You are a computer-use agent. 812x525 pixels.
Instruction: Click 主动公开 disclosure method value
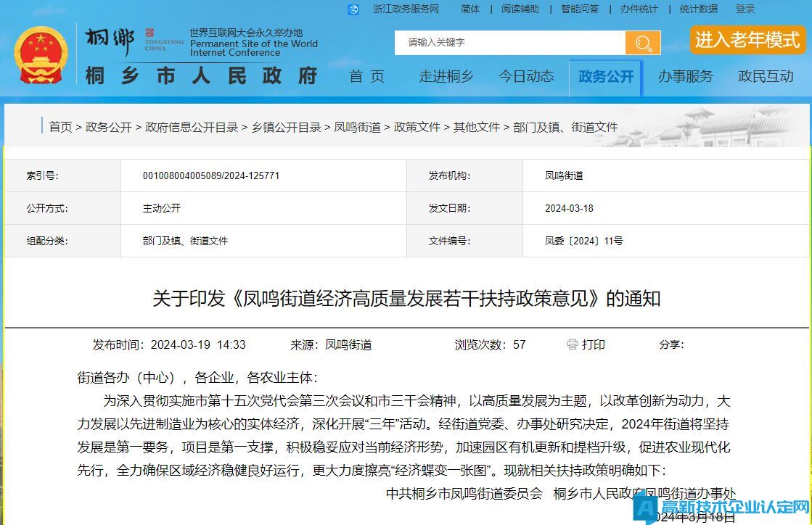coord(162,208)
